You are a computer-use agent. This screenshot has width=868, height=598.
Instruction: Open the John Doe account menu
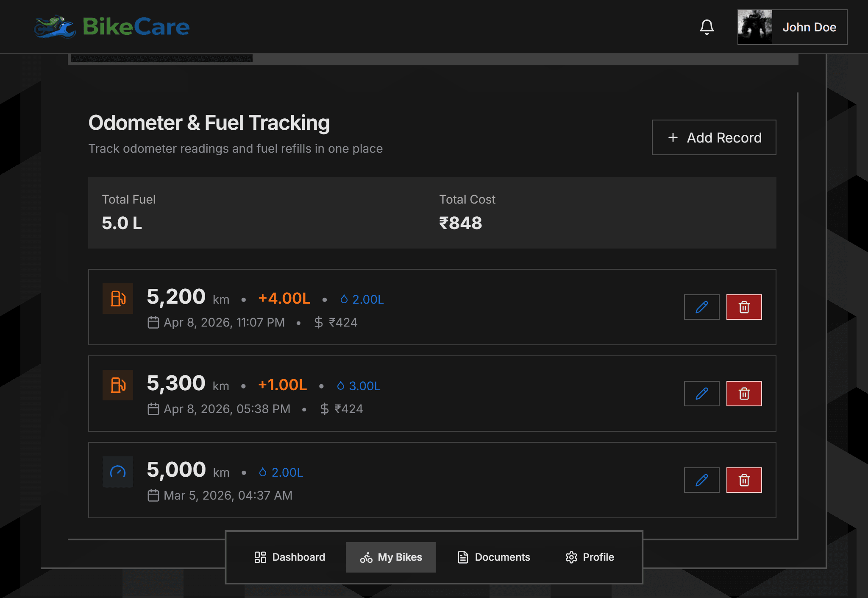(x=809, y=27)
